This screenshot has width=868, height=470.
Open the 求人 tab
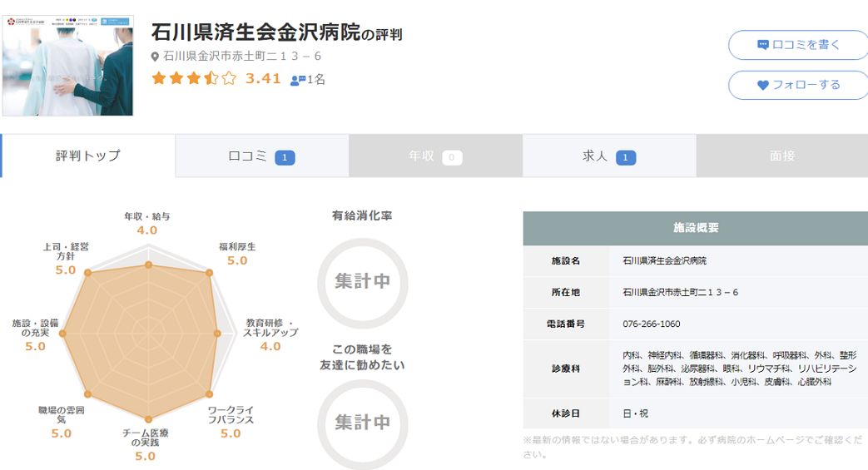point(609,156)
